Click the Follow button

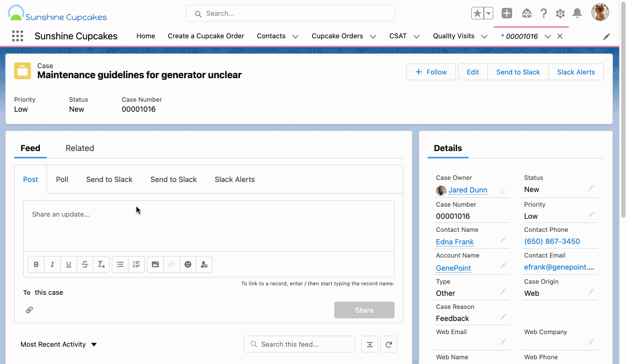click(431, 72)
